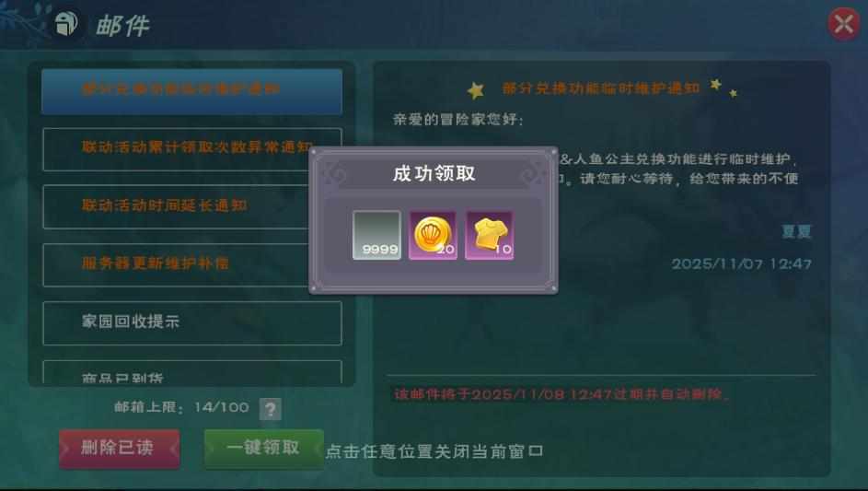Tap the 点击任意位置关闭当前窗口 hint text
The height and width of the screenshot is (491, 868).
pyautogui.click(x=434, y=451)
